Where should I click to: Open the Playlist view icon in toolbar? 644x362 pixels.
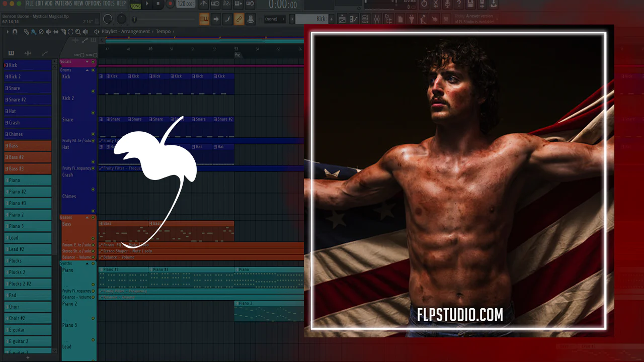click(x=342, y=19)
